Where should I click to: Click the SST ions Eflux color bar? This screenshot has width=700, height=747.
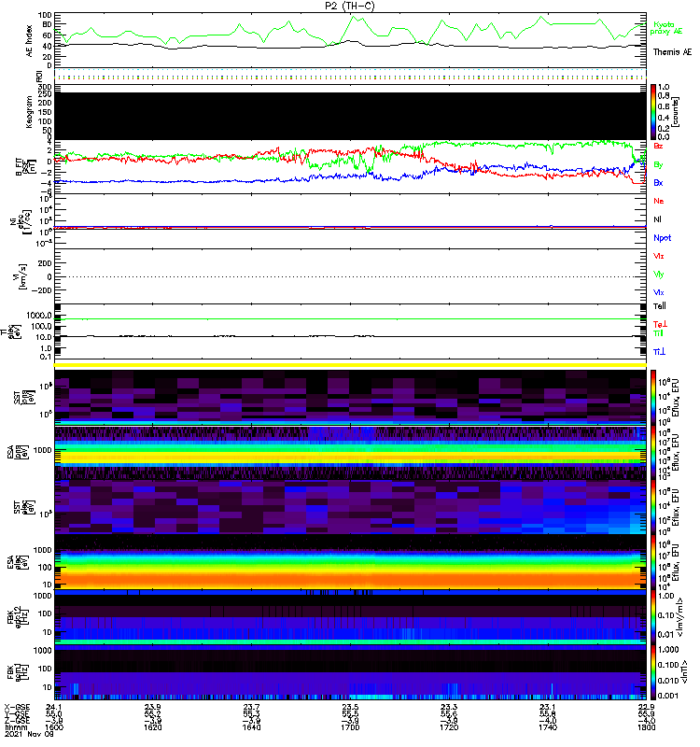click(x=653, y=397)
